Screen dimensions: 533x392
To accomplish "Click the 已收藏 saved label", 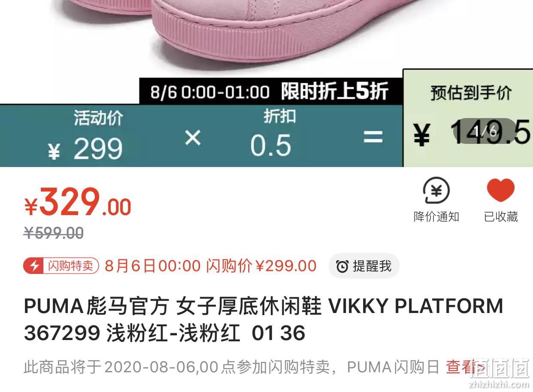I will (x=501, y=216).
